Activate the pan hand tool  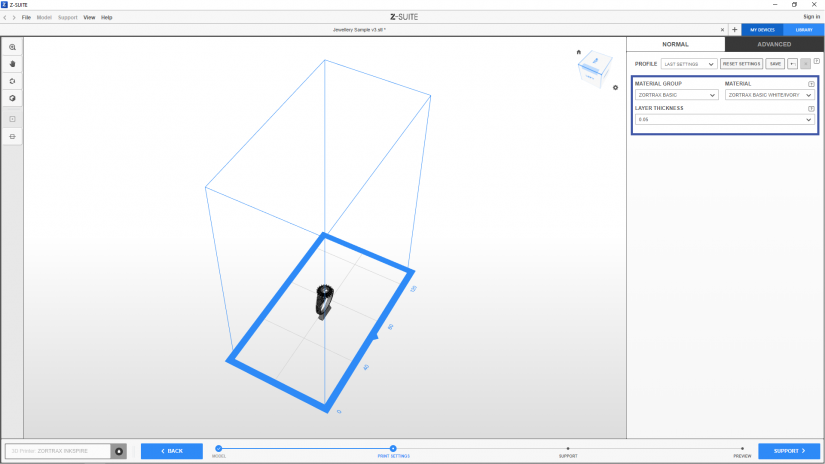point(12,64)
